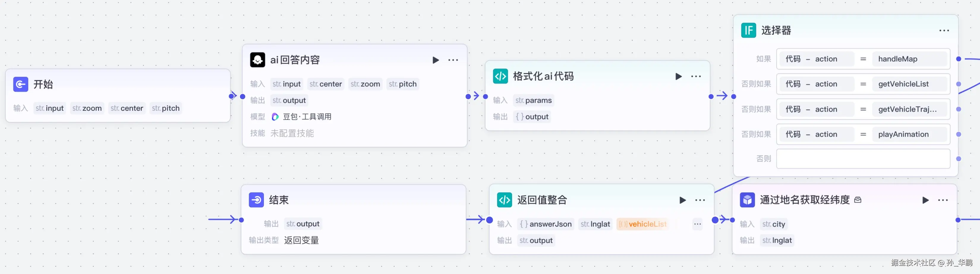
Task: Click the str.city input tag on 通过地名获取经纬度
Action: (x=774, y=224)
